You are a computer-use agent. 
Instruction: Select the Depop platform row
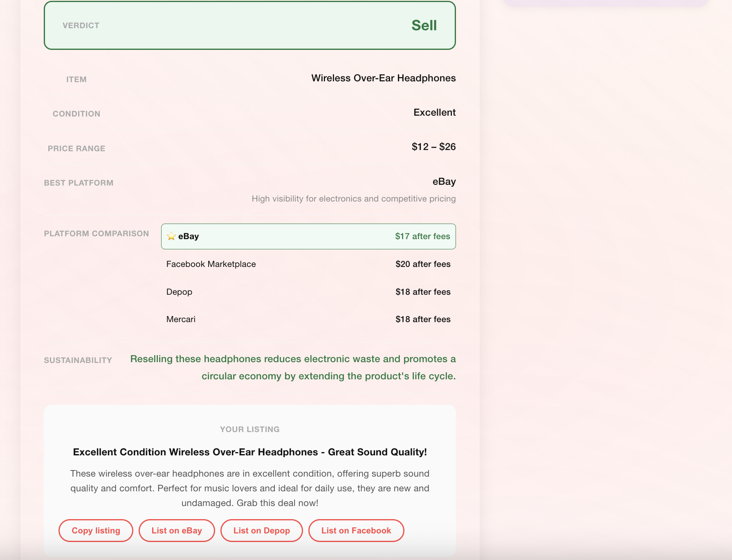(308, 292)
